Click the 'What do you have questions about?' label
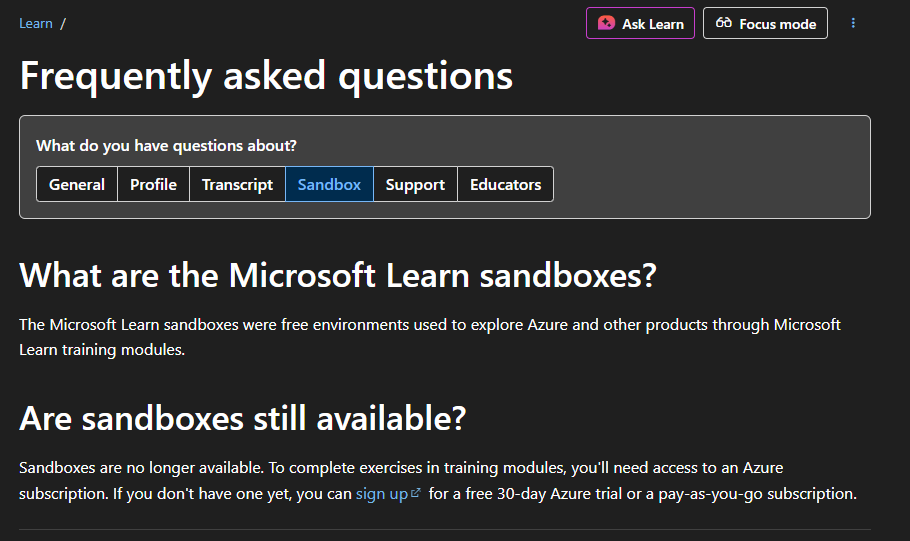Screen dimensions: 910x541 point(166,145)
